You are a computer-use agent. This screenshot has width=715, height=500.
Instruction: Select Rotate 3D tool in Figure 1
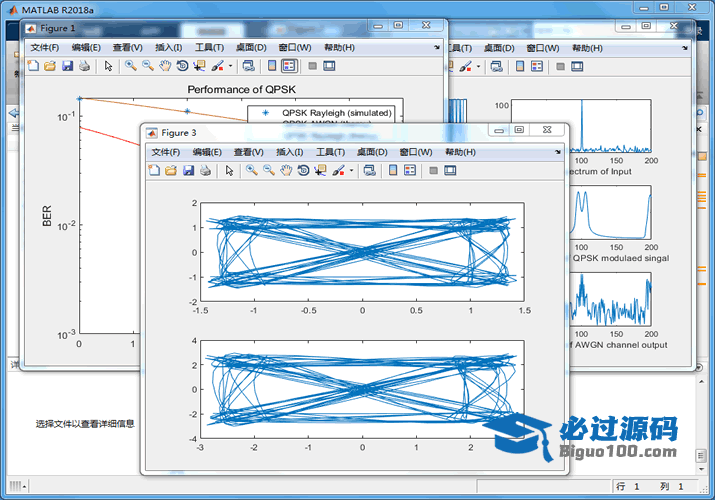click(x=182, y=66)
